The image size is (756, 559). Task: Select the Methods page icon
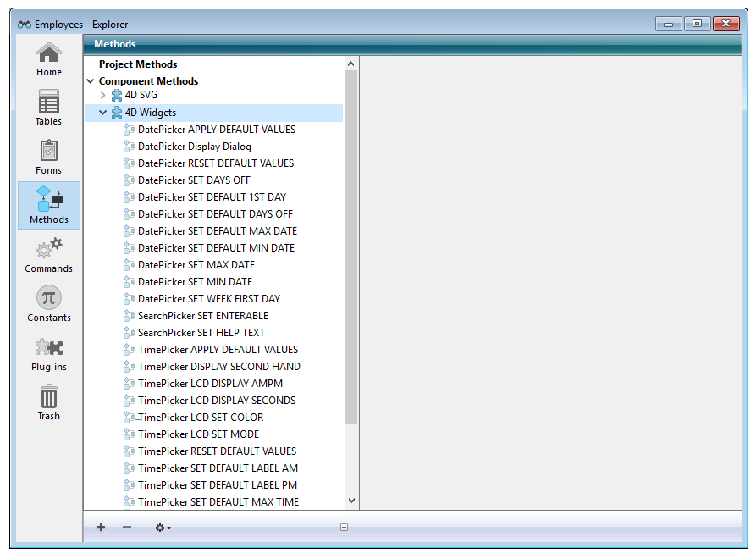pyautogui.click(x=49, y=205)
